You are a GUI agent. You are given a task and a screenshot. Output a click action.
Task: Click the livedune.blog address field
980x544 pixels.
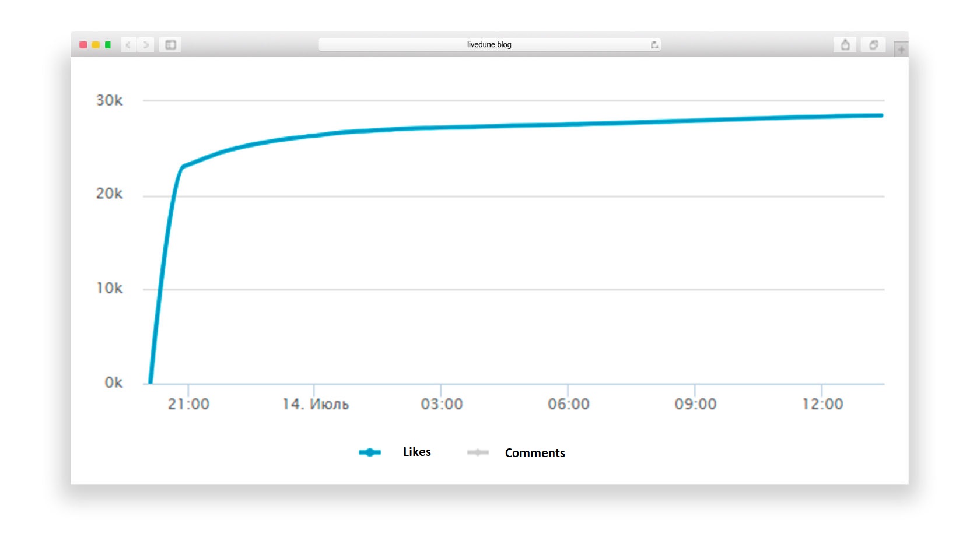click(489, 45)
